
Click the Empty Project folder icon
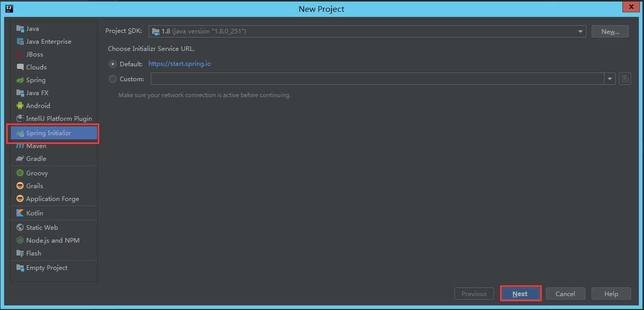point(20,268)
